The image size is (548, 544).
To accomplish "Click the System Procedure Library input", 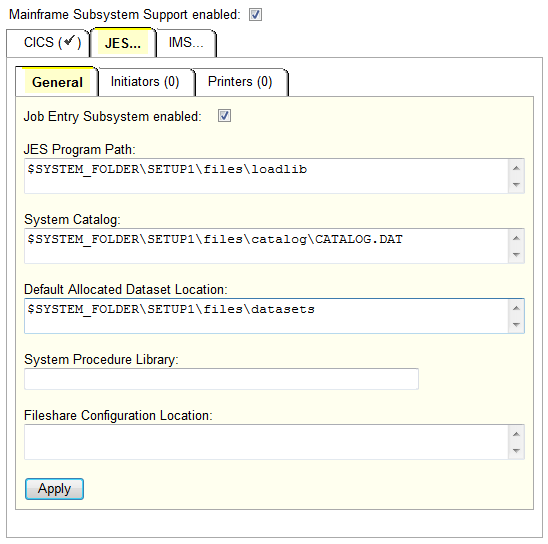I will pyautogui.click(x=221, y=379).
